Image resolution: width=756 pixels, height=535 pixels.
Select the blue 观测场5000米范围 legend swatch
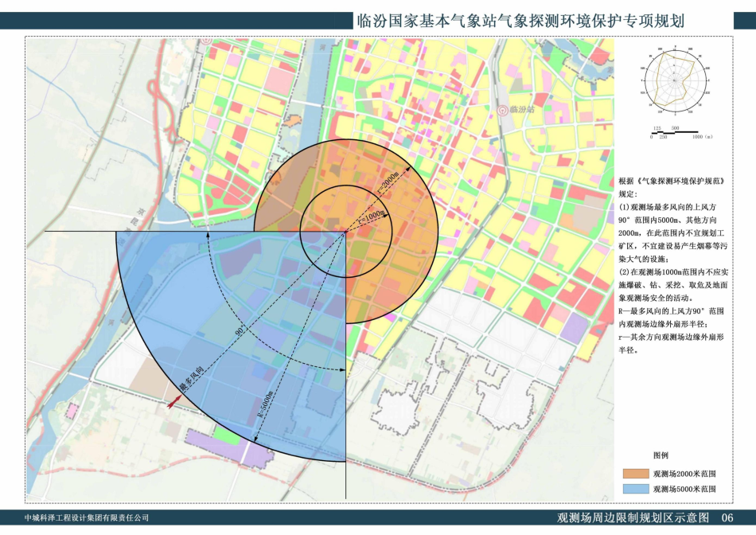pyautogui.click(x=634, y=489)
